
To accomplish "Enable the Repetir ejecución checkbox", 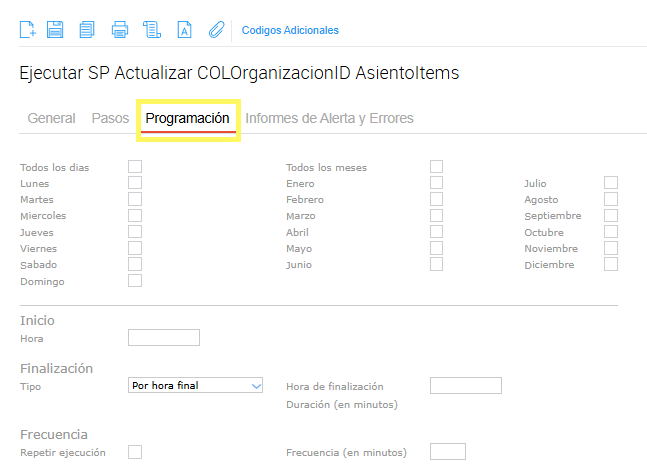I will [x=135, y=452].
